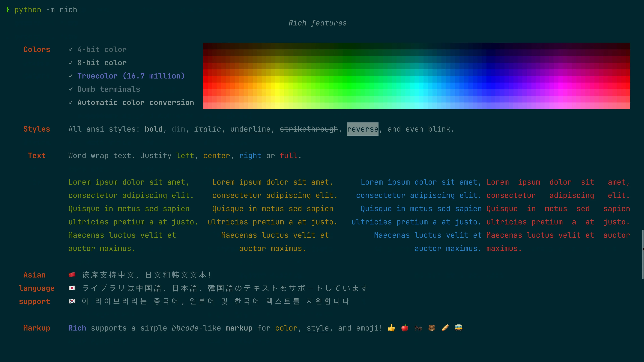Click the ant emoji
Screen dimensions: 644x362
pos(418,328)
